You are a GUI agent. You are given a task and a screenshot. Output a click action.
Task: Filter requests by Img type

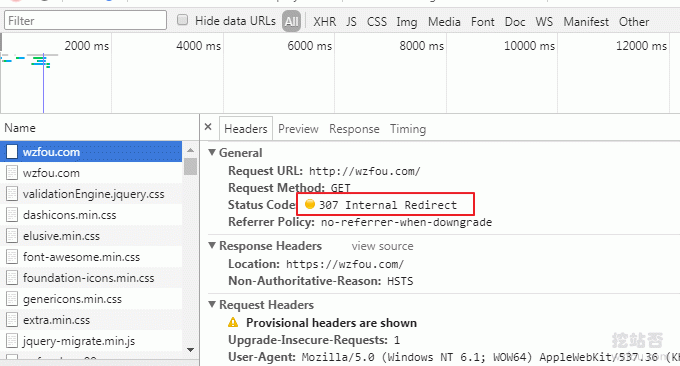[x=406, y=22]
